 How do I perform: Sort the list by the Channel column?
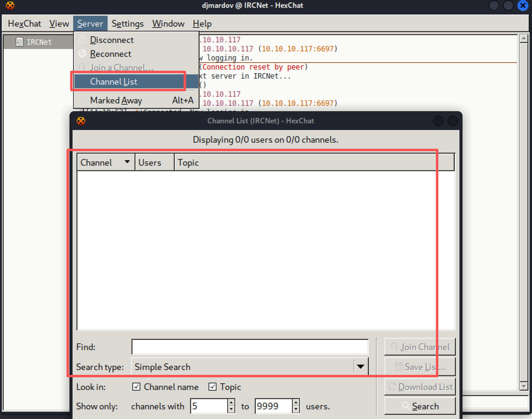pos(106,163)
